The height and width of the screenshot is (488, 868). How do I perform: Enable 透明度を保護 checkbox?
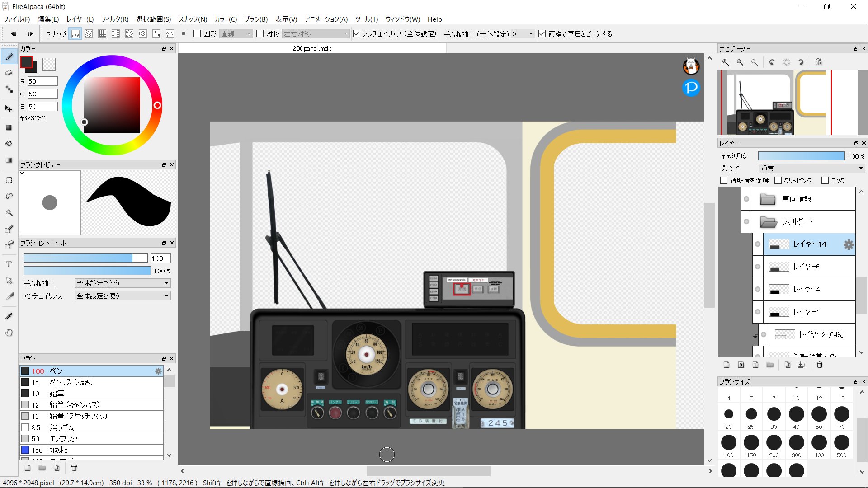click(724, 180)
